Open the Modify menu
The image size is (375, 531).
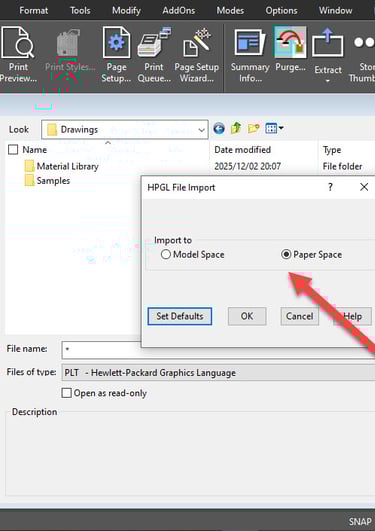(x=126, y=10)
